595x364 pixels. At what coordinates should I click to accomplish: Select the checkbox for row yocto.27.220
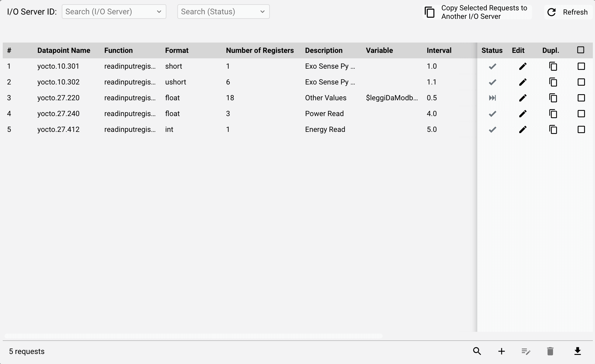581,98
